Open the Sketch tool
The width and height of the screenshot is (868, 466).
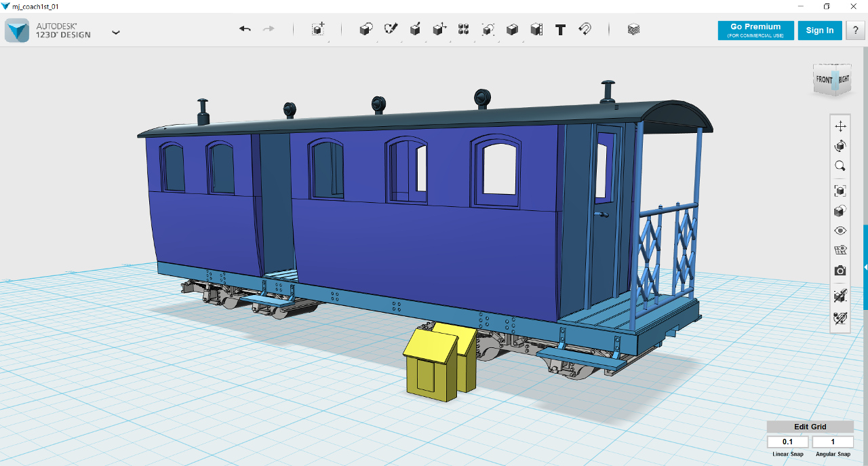click(x=391, y=29)
